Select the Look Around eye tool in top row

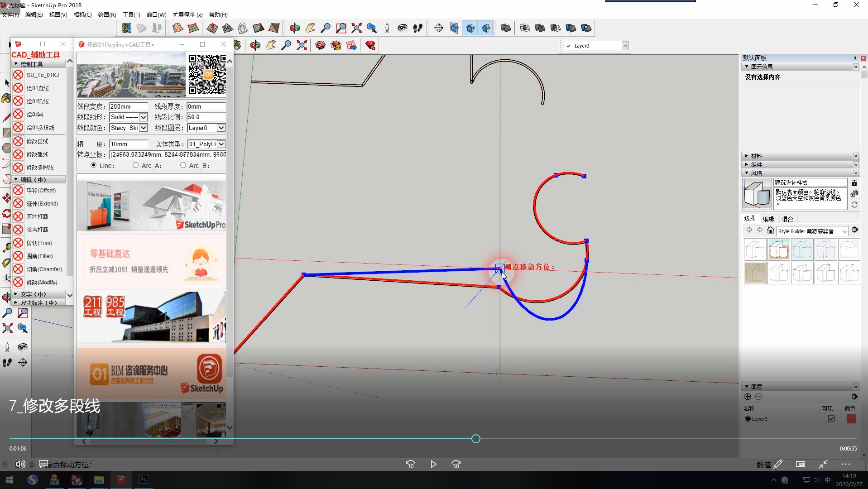tap(402, 28)
